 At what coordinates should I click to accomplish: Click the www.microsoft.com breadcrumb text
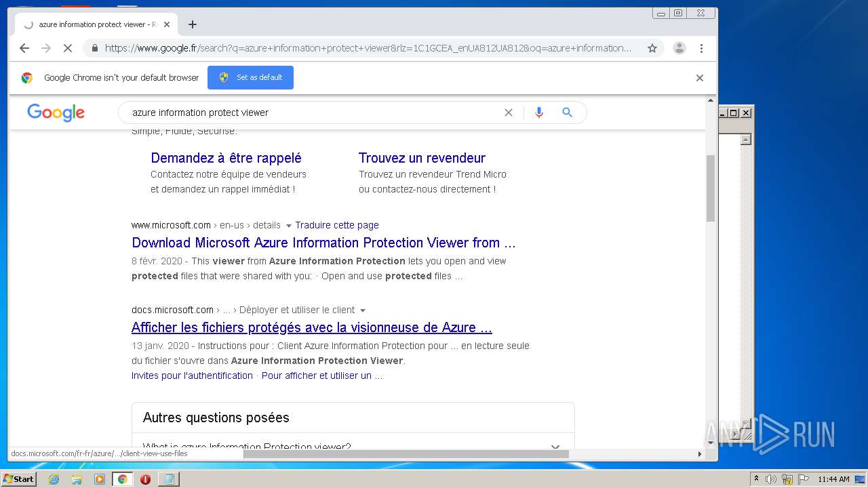click(171, 225)
